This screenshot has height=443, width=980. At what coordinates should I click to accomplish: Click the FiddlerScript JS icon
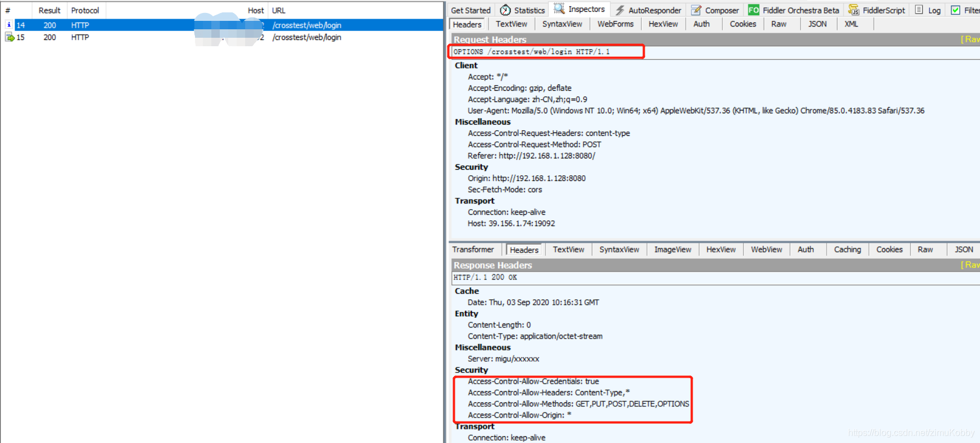coord(854,10)
